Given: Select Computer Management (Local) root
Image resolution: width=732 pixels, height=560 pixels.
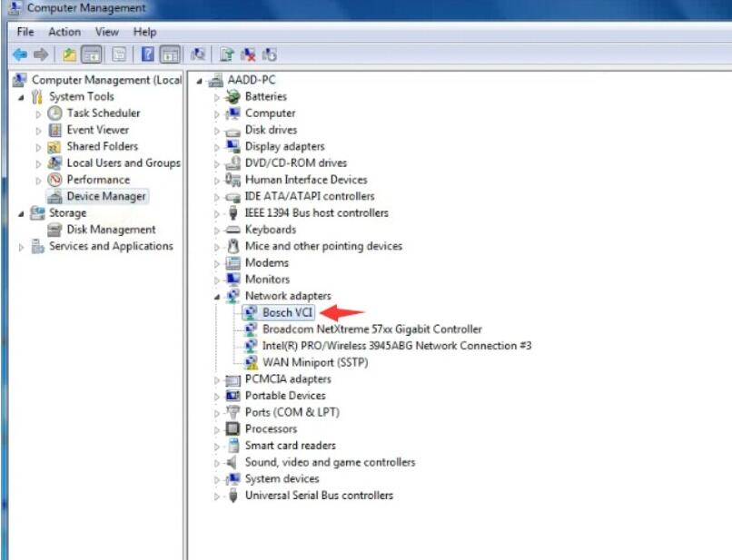Looking at the screenshot, I should [x=106, y=80].
